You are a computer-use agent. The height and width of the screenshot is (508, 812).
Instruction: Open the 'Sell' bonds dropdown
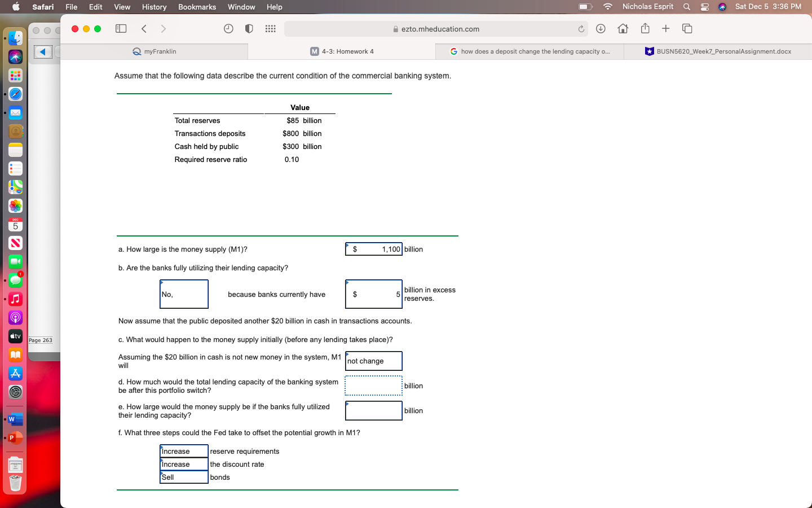(184, 477)
